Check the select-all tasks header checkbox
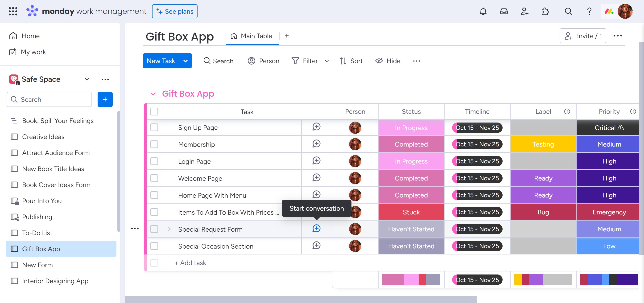 click(154, 112)
